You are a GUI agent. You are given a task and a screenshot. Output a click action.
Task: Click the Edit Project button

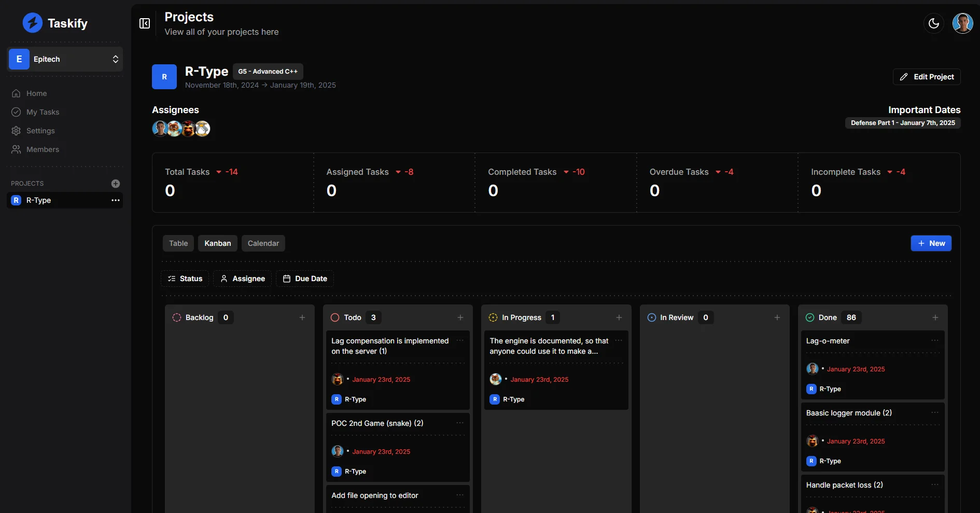[927, 77]
